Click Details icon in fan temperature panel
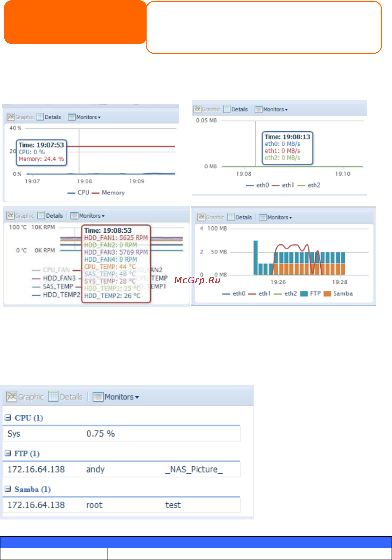Image resolution: width=392 pixels, height=560 pixels. [x=41, y=216]
